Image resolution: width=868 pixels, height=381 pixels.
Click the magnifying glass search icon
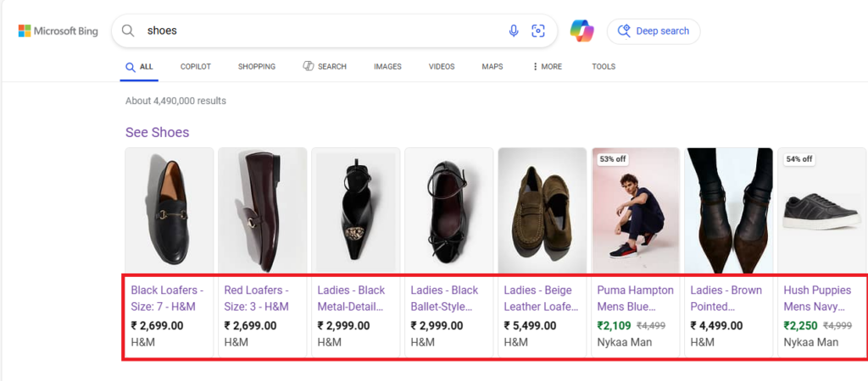128,31
